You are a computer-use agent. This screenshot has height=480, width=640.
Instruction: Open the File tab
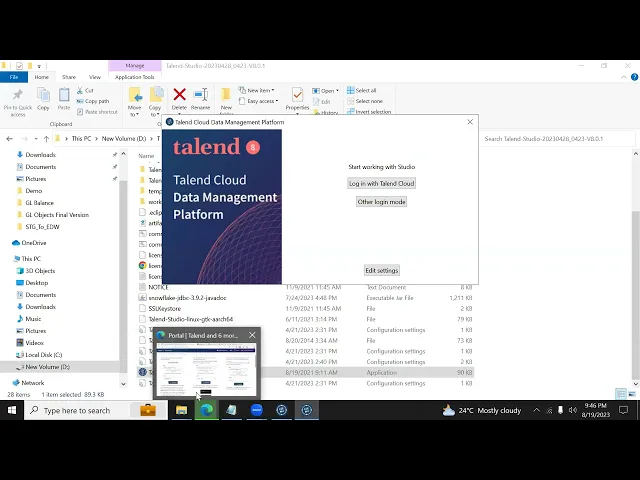coord(14,77)
